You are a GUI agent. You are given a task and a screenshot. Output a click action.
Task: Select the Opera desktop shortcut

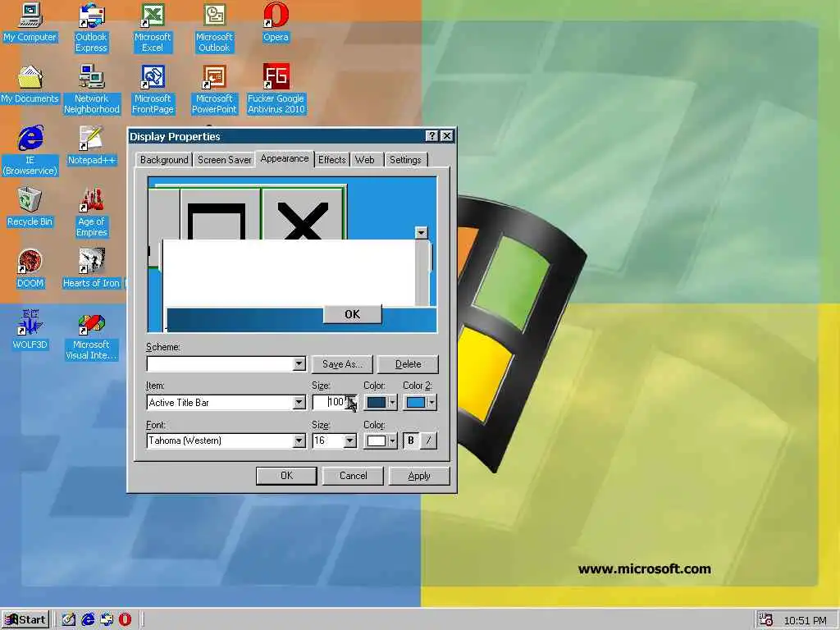[x=276, y=22]
